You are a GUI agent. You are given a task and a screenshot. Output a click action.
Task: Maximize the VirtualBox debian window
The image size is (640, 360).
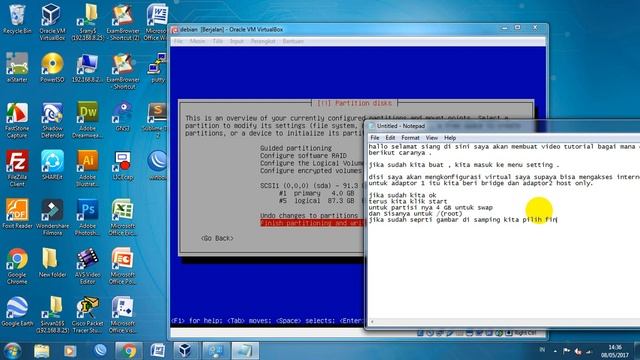tap(518, 28)
